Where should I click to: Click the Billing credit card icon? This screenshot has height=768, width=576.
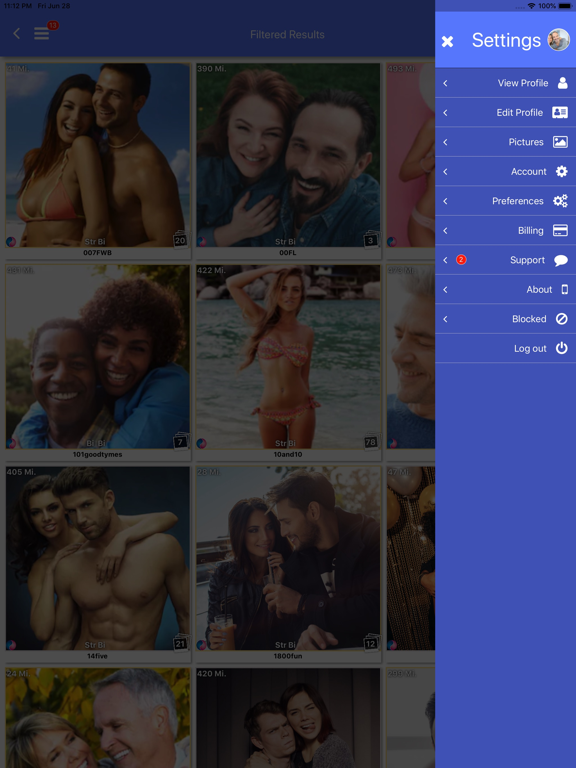click(560, 230)
